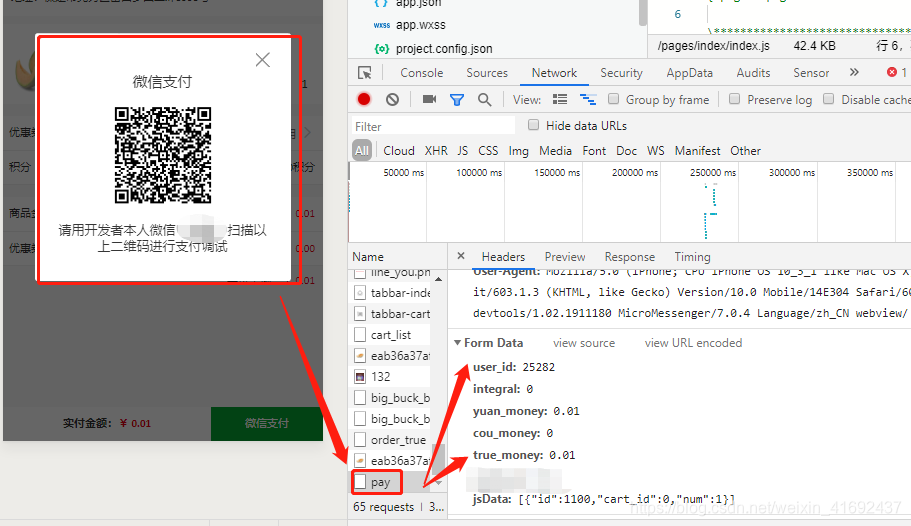Select the 132 image request
The image size is (911, 526).
pos(390,377)
